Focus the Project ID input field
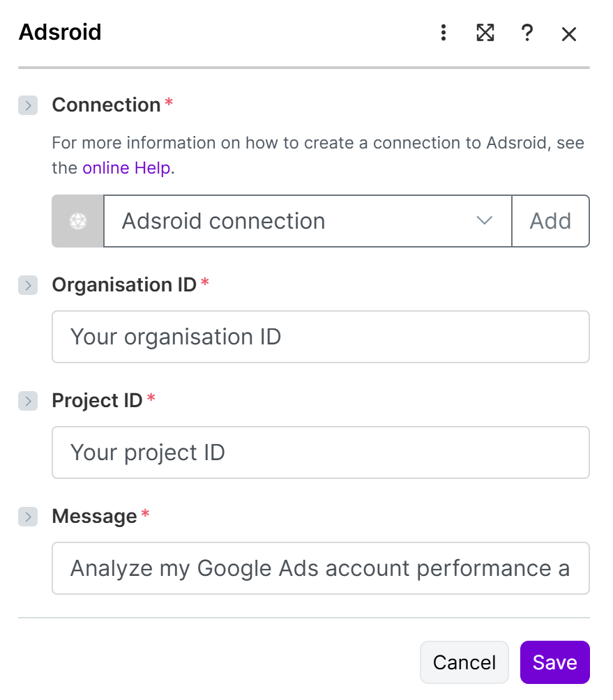 tap(321, 452)
